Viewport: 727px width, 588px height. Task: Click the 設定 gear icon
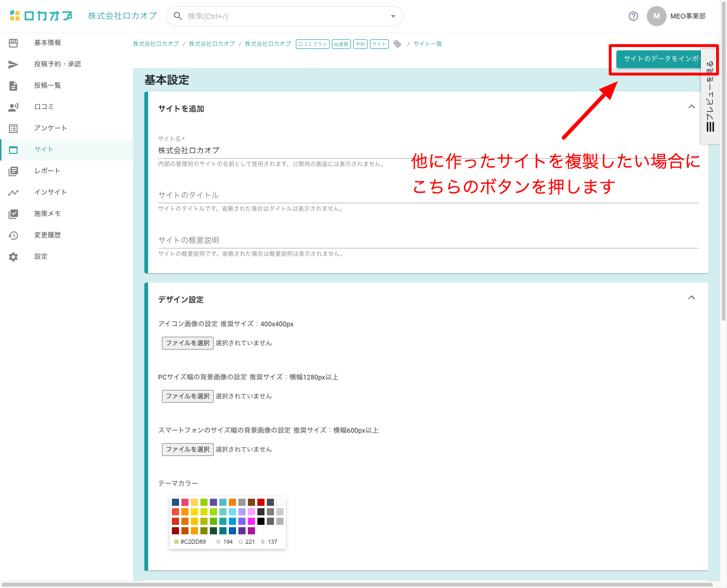13,256
